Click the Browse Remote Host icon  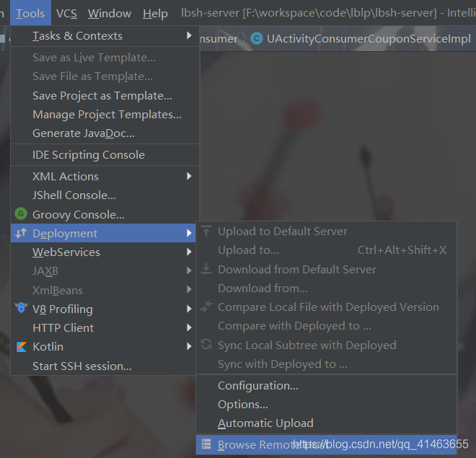[x=206, y=444]
